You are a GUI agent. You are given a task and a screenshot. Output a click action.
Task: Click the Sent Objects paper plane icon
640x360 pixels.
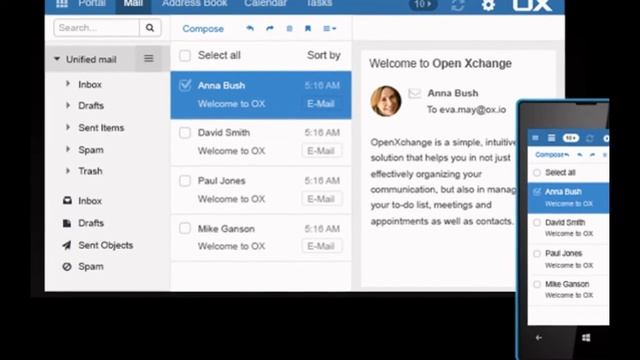[x=67, y=245]
